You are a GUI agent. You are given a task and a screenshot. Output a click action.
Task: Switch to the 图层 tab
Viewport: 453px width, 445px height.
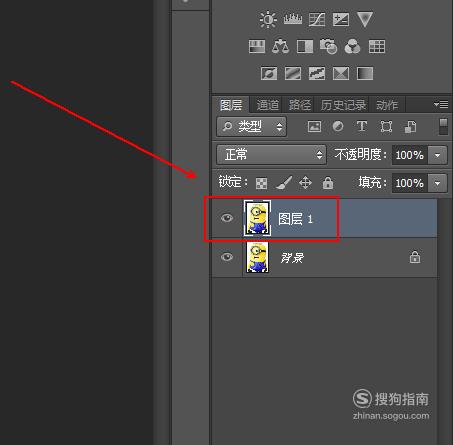coord(231,105)
